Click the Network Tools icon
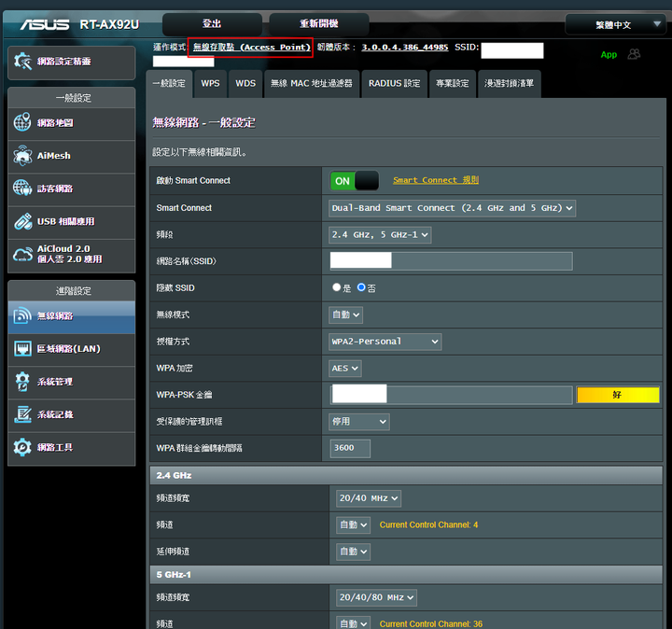The width and height of the screenshot is (672, 629). (x=22, y=447)
